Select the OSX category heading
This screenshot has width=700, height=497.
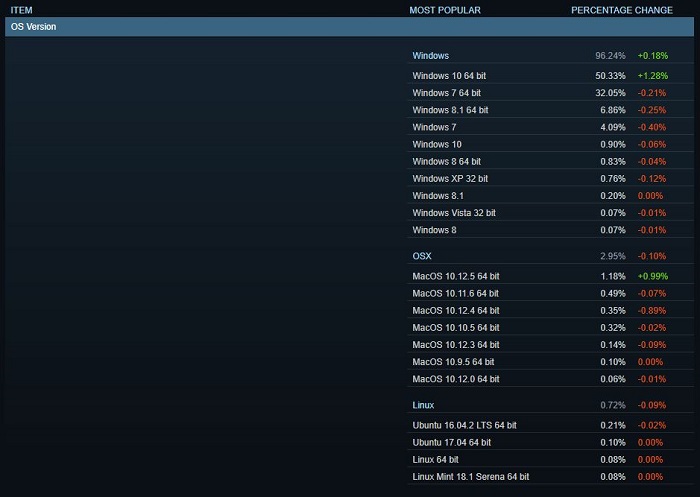422,256
